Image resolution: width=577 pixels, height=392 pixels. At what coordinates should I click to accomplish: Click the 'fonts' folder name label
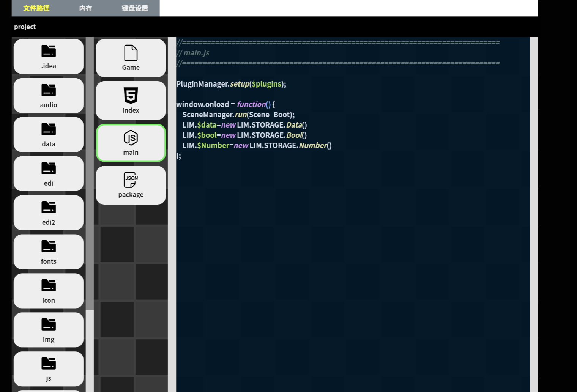pyautogui.click(x=49, y=261)
